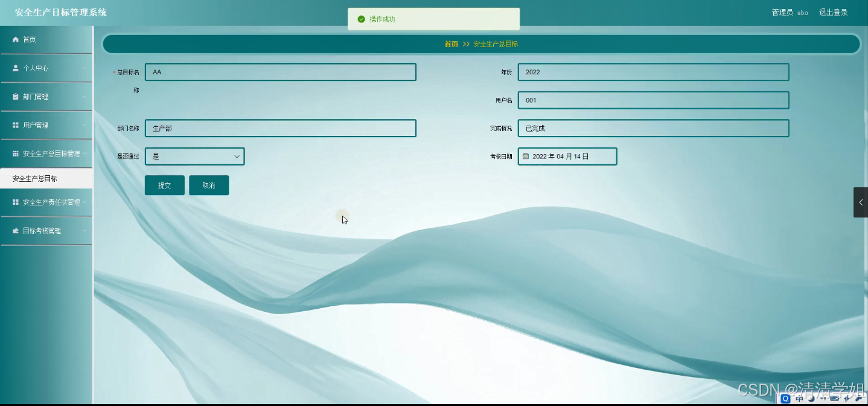Click the 管理员 abo account label
Screen dimensions: 868x406
pyautogui.click(x=790, y=12)
